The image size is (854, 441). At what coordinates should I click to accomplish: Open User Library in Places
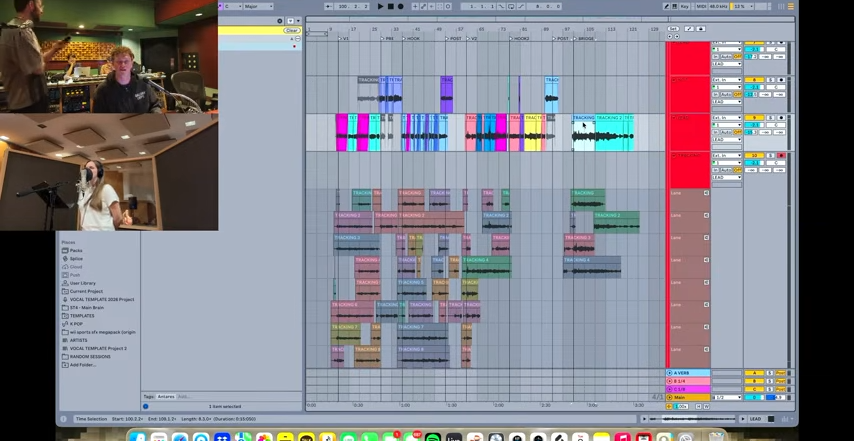coord(83,283)
